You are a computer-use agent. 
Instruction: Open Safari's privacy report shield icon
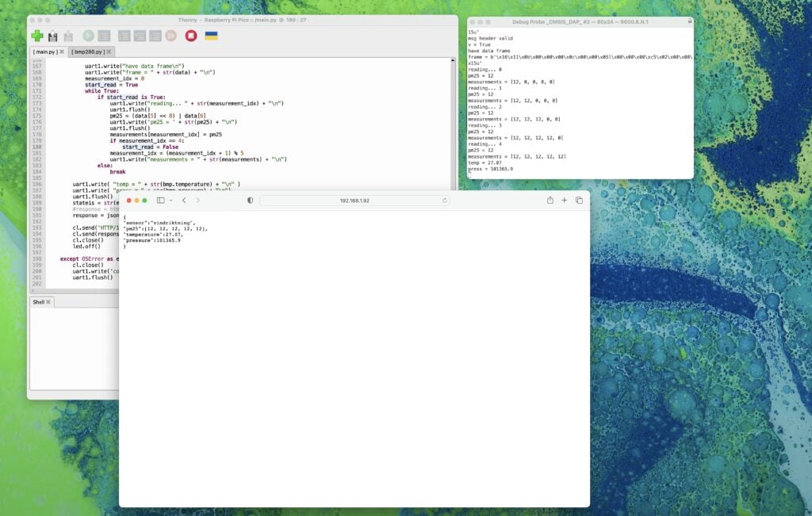[249, 201]
